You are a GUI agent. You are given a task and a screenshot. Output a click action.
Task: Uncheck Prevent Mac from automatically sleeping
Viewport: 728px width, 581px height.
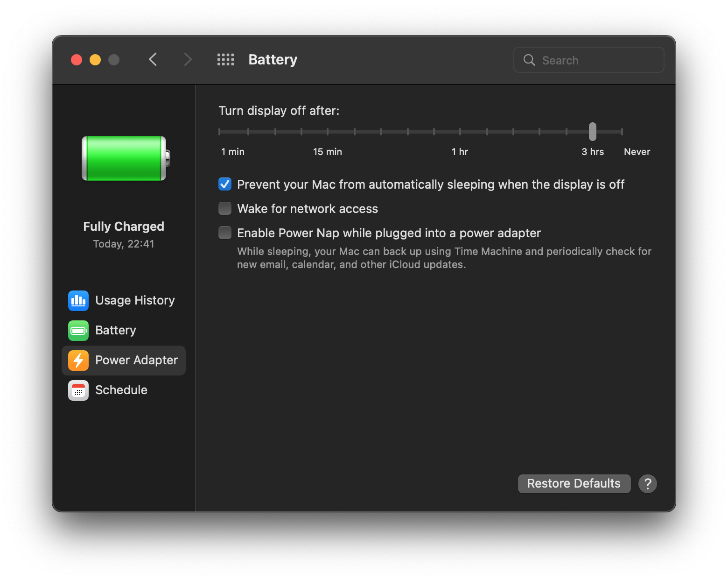pyautogui.click(x=225, y=184)
